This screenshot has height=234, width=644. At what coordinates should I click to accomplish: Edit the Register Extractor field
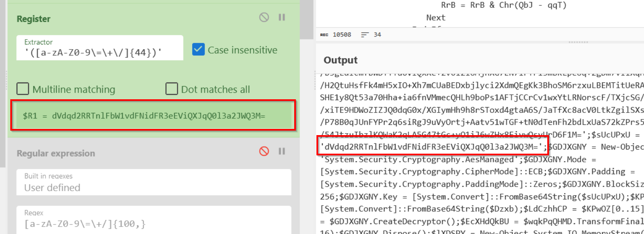(100, 48)
